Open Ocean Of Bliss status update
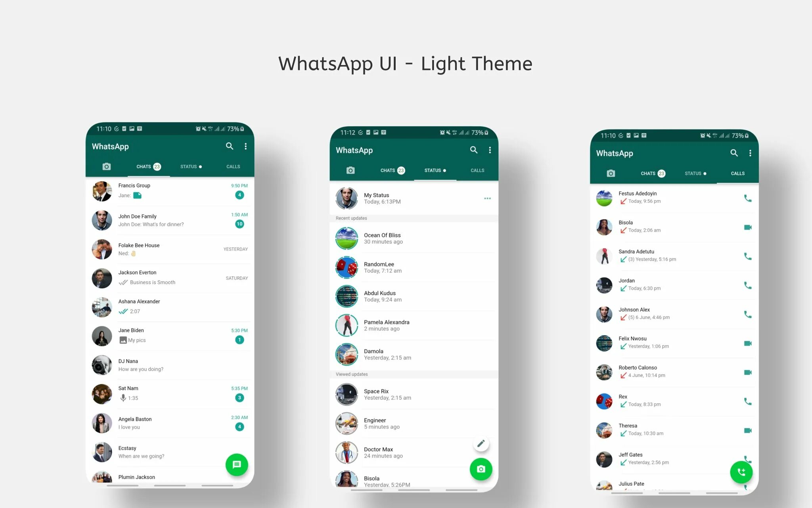The image size is (812, 508). pos(412,238)
